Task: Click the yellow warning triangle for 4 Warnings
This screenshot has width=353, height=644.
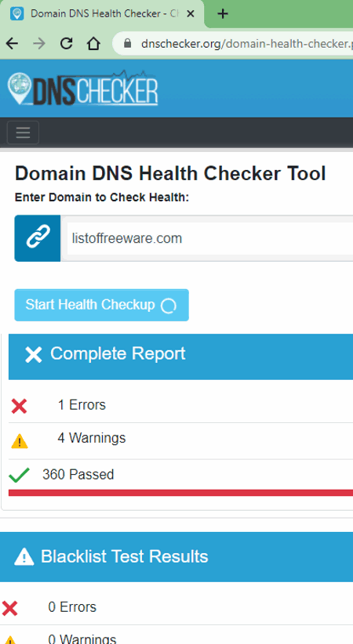Action: tap(20, 442)
